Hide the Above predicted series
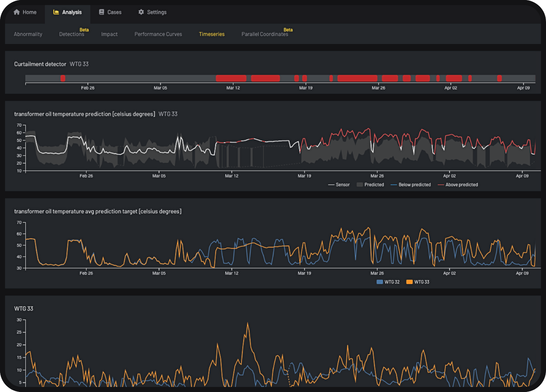The height and width of the screenshot is (392, 546). [x=458, y=185]
